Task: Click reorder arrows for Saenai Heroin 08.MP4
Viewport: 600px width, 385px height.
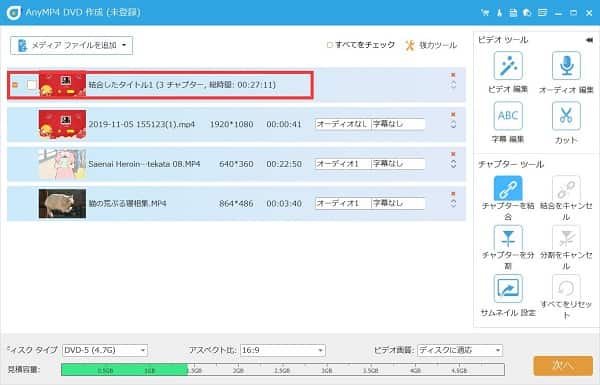Action: [x=453, y=164]
